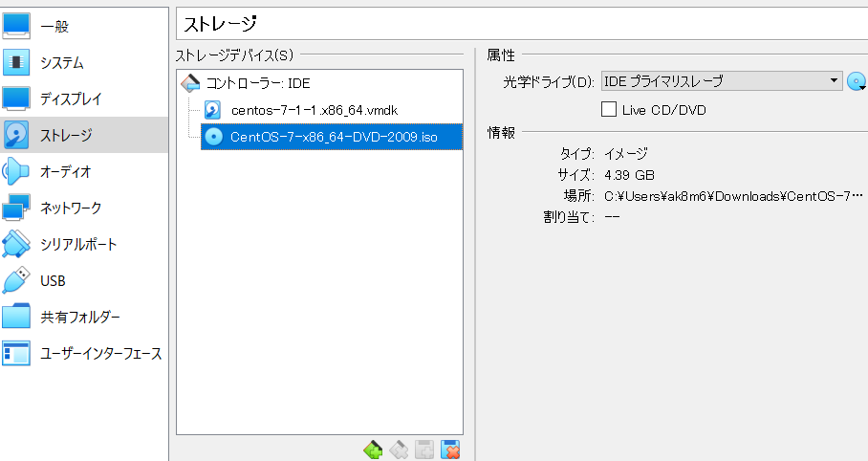Click the hard disk icon beside vmdk file

coord(213,110)
